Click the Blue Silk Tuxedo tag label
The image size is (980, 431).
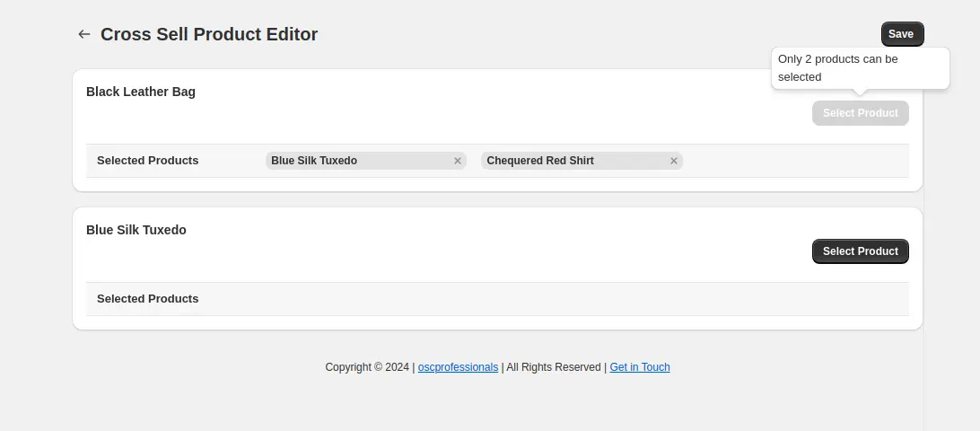pos(314,161)
